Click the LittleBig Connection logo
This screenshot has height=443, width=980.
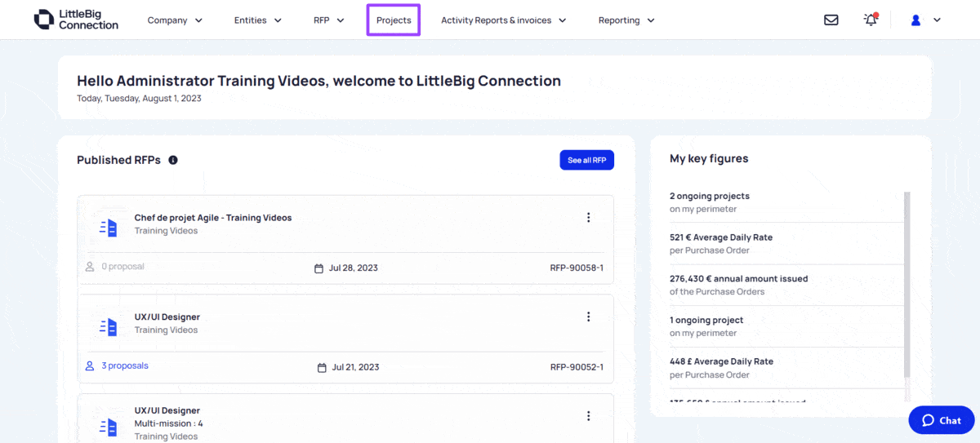[76, 20]
